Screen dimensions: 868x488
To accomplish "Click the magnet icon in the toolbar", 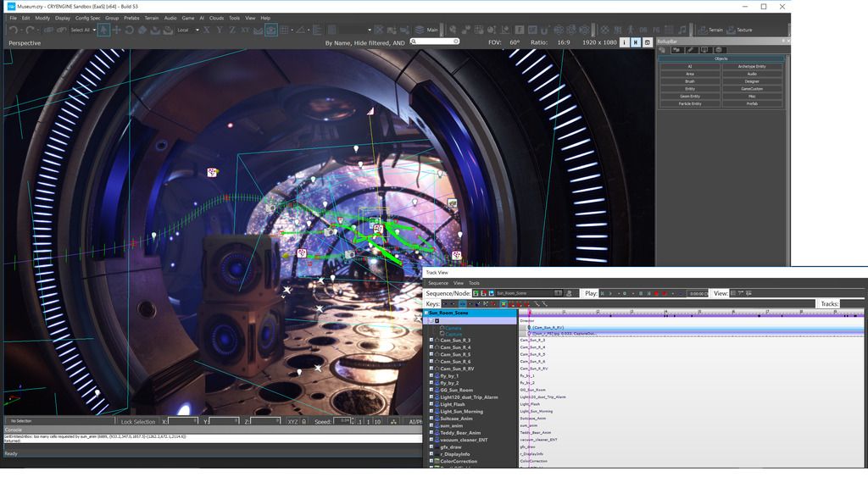I will click(x=545, y=30).
